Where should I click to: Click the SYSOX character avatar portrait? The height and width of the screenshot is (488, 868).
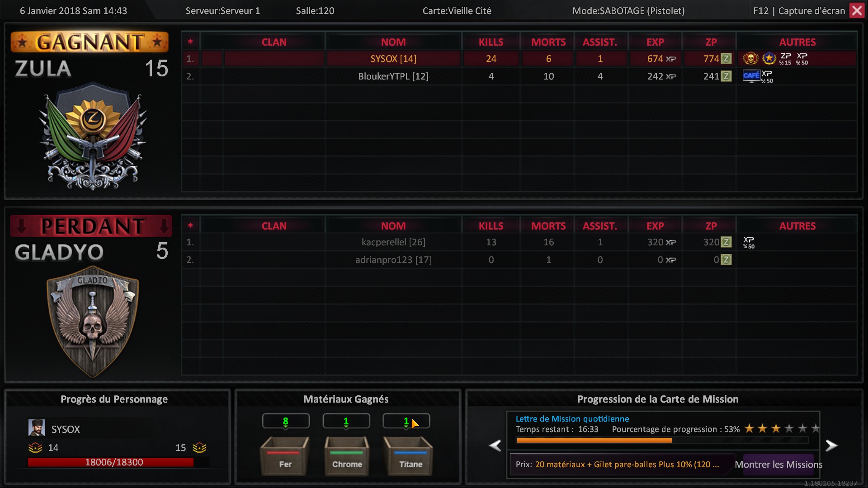37,427
